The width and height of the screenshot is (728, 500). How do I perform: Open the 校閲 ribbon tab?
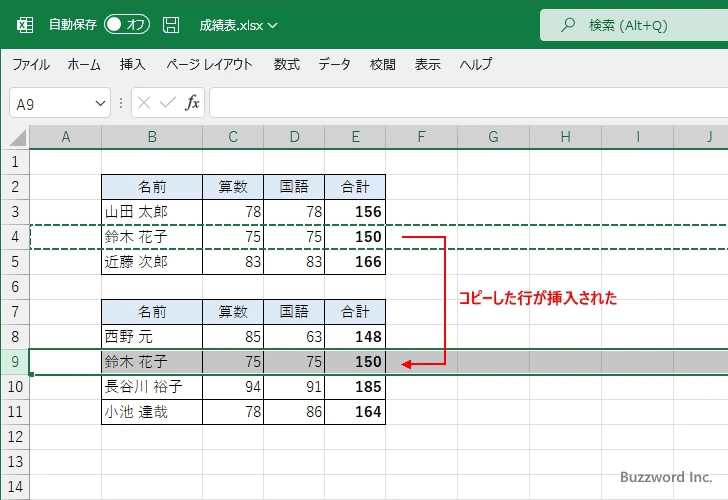[x=383, y=64]
